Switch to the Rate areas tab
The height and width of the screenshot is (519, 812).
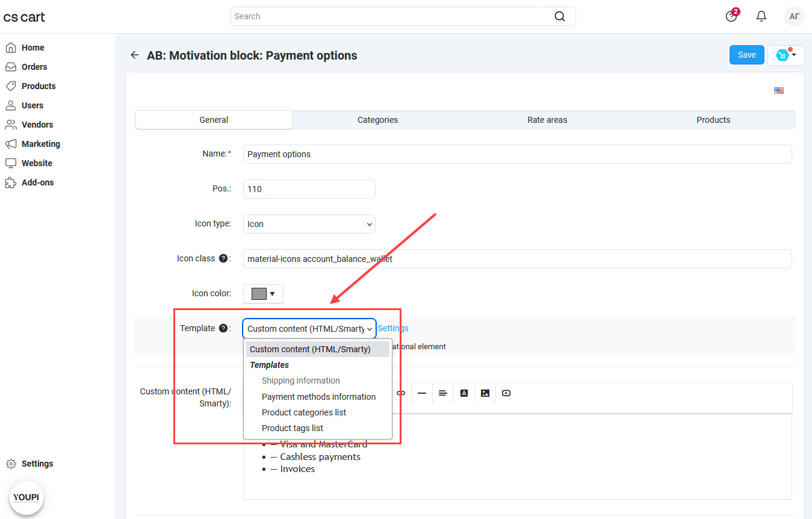tap(547, 120)
